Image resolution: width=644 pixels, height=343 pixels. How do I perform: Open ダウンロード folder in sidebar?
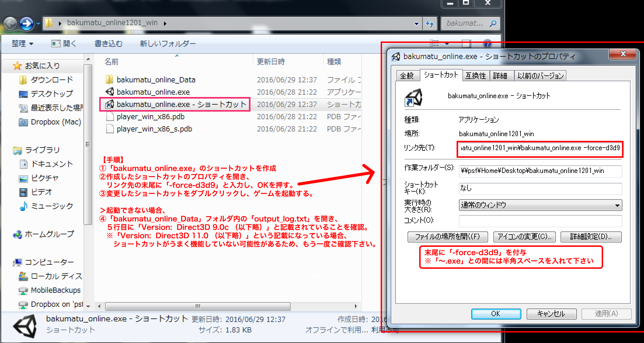(52, 80)
